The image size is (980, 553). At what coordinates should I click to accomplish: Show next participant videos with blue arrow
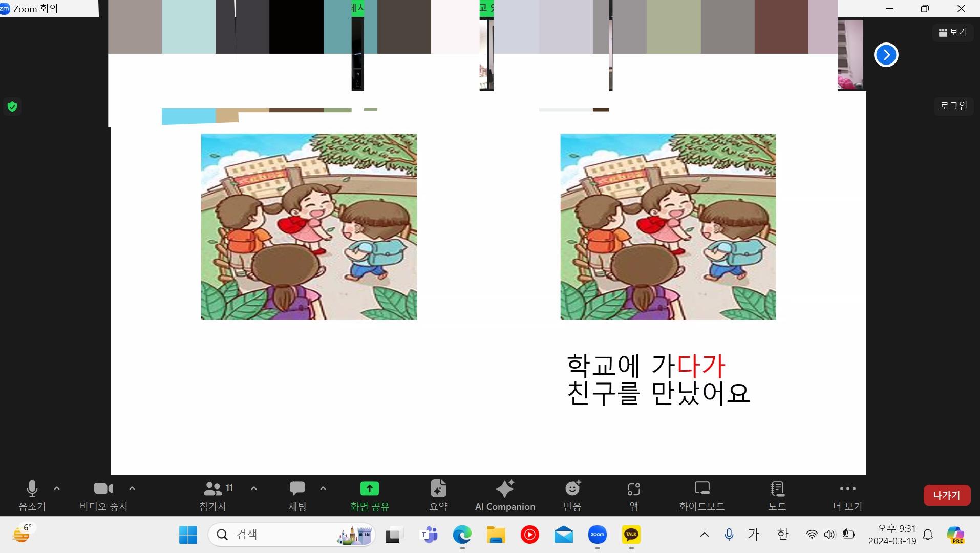pyautogui.click(x=886, y=55)
